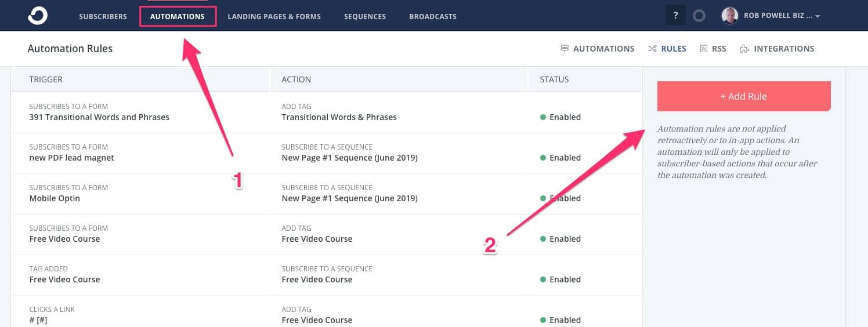Open the question mark help icon

[x=675, y=16]
